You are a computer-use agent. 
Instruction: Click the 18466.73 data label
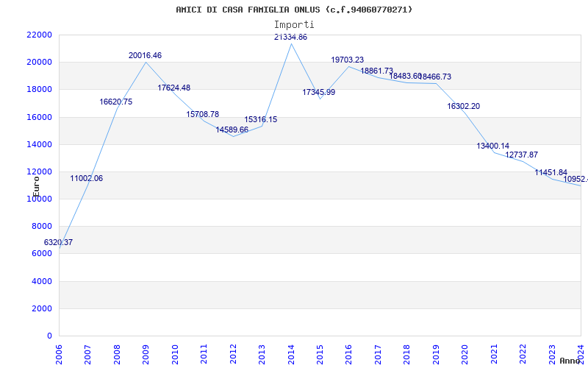pos(437,77)
